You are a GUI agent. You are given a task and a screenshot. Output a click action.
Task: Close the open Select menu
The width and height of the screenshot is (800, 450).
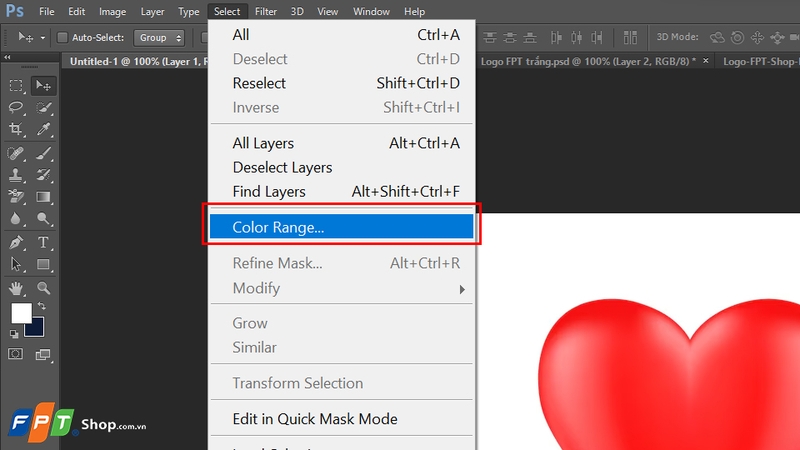click(x=227, y=11)
